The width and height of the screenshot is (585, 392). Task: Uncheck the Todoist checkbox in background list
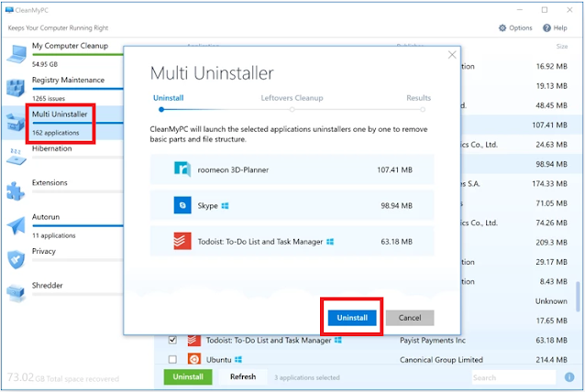[x=172, y=340]
